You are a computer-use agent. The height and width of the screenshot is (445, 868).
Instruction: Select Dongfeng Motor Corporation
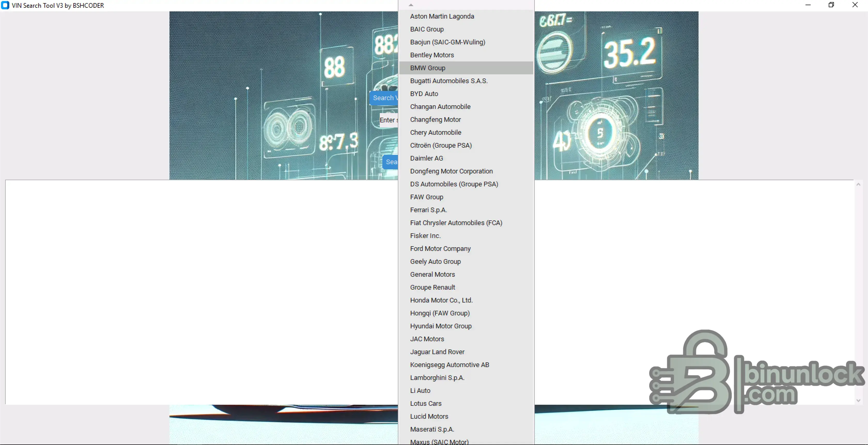click(x=466, y=171)
